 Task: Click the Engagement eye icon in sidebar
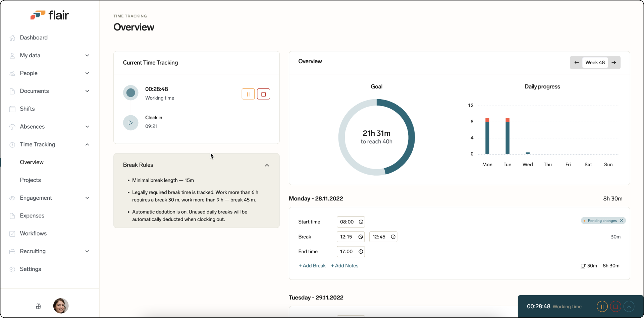(12, 198)
